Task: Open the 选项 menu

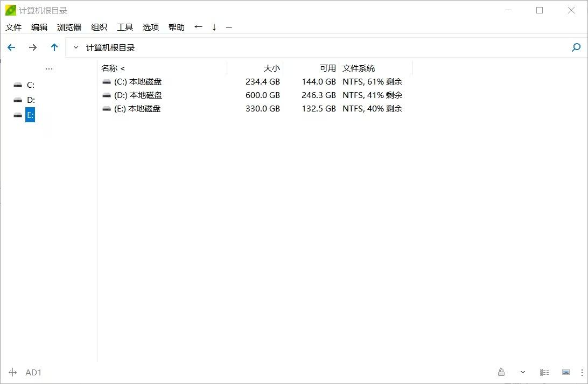Action: pyautogui.click(x=151, y=27)
